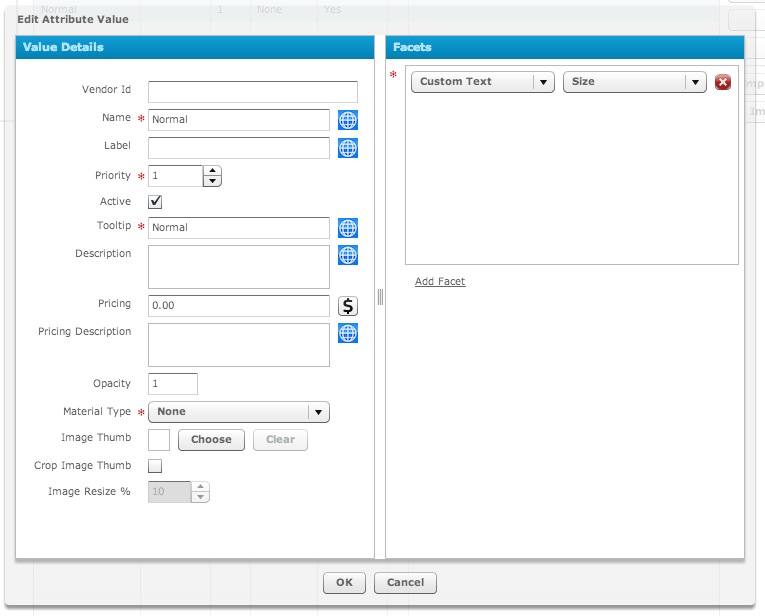Uncheck the Active checkbox
The height and width of the screenshot is (616, 765).
pyautogui.click(x=155, y=201)
